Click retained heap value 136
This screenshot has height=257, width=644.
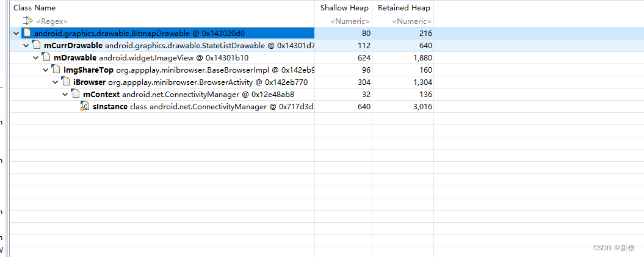point(426,95)
